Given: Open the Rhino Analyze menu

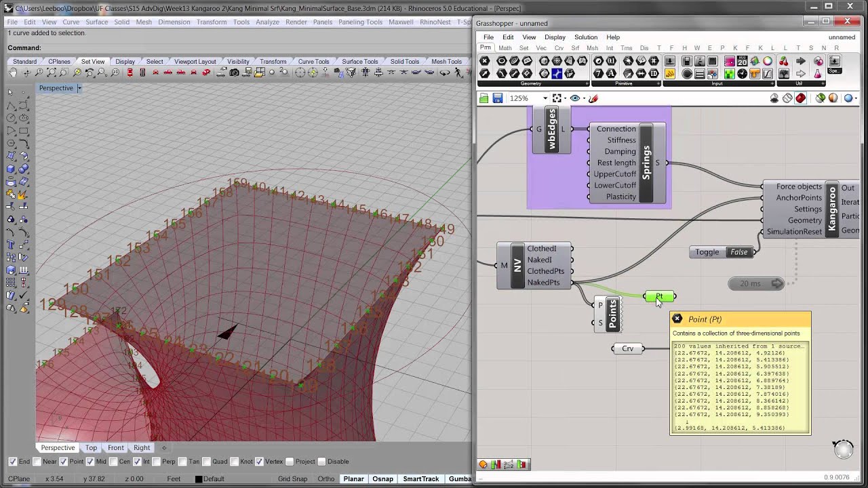Looking at the screenshot, I should coord(267,22).
